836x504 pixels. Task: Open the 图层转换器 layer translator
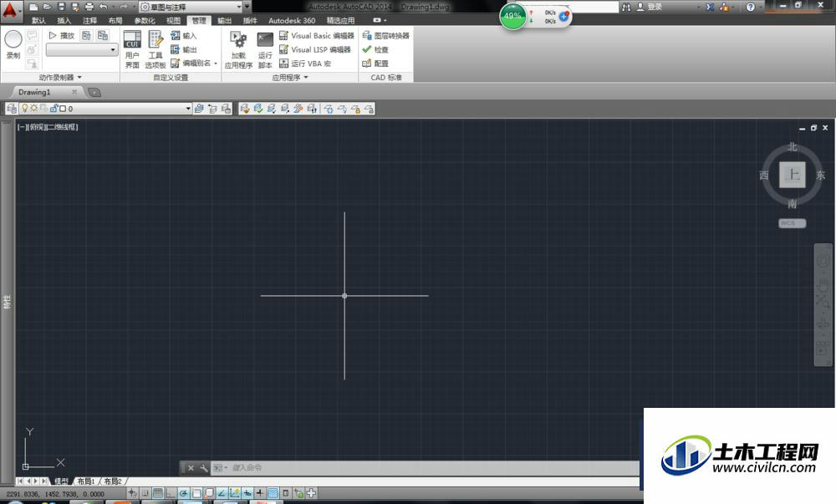(386, 36)
